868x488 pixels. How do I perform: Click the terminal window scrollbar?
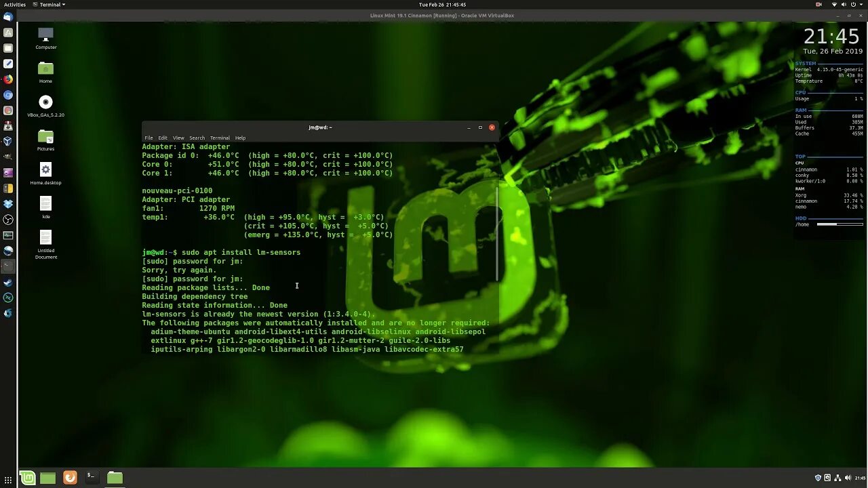[497, 234]
